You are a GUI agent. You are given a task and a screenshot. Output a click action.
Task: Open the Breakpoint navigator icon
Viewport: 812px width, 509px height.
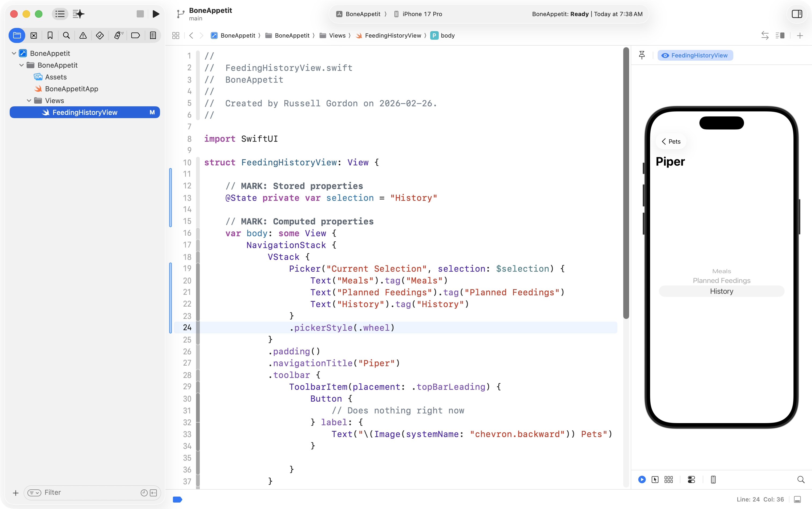135,35
